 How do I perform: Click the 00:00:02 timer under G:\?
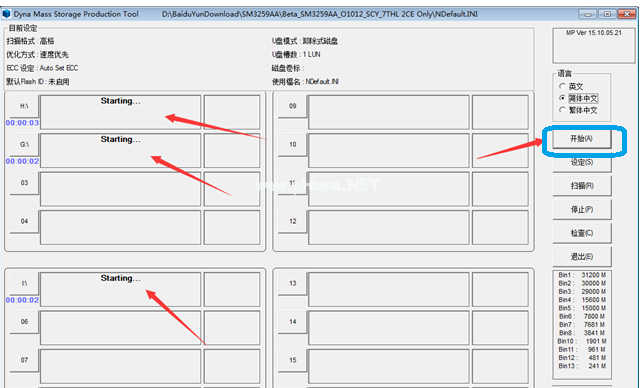coord(22,161)
